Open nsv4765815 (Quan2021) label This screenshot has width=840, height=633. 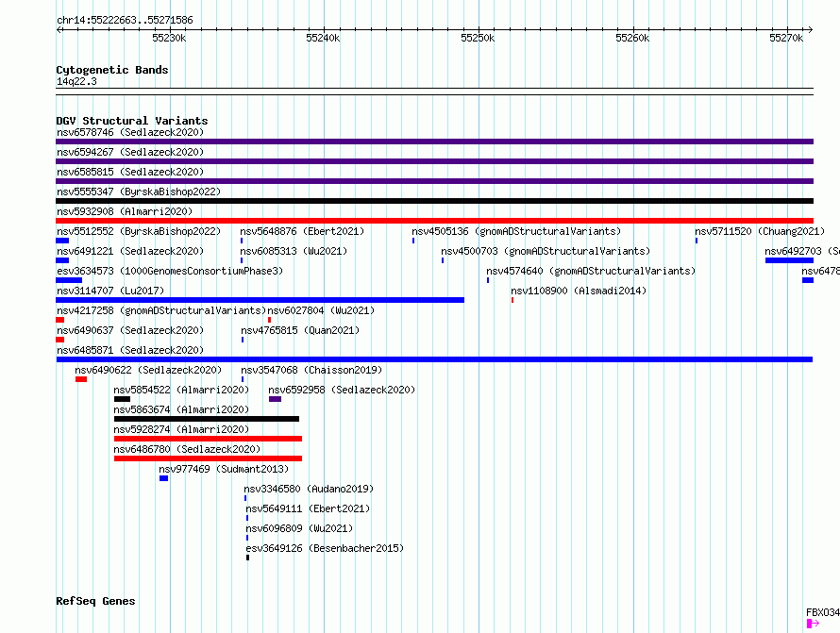point(300,330)
